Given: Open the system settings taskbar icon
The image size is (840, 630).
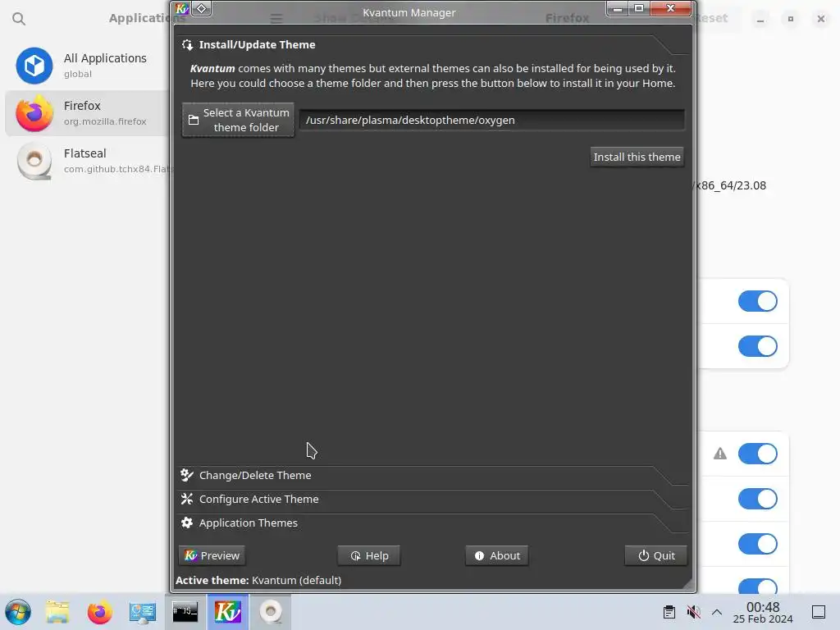Looking at the screenshot, I should 142,612.
